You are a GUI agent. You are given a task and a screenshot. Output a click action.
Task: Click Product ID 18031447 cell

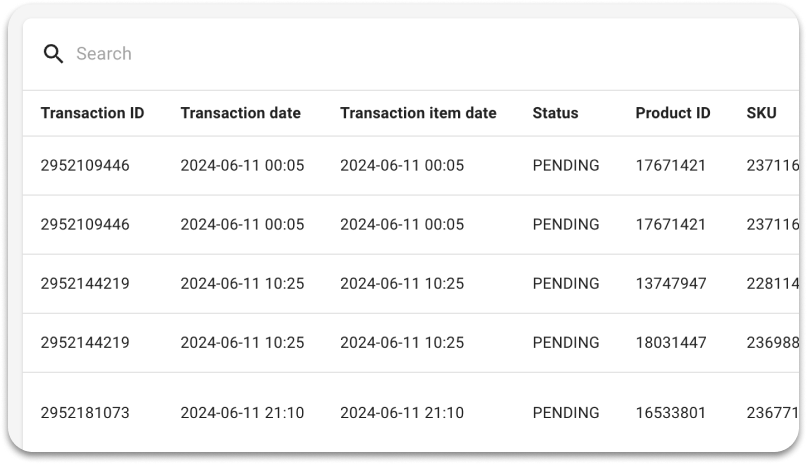pos(671,343)
